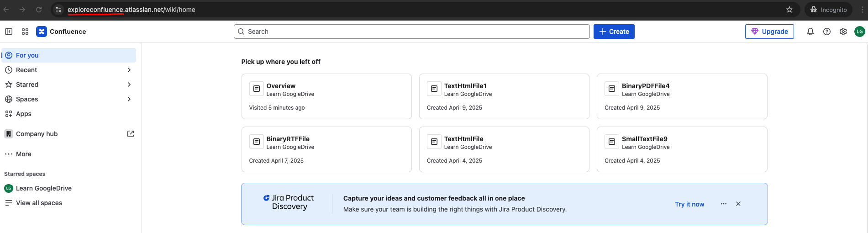This screenshot has width=868, height=233.
Task: Click the Starred star icon in sidebar
Action: (x=9, y=85)
